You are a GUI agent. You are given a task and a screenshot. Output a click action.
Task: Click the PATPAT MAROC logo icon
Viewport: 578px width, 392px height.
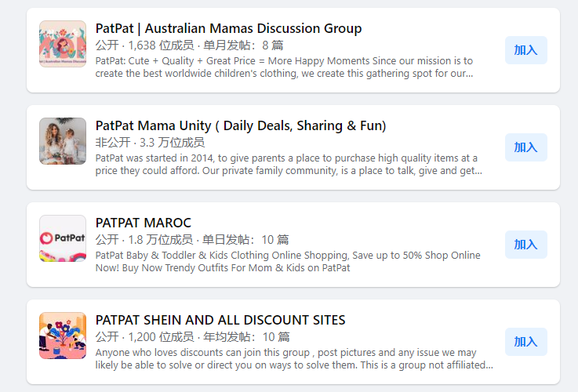click(63, 238)
